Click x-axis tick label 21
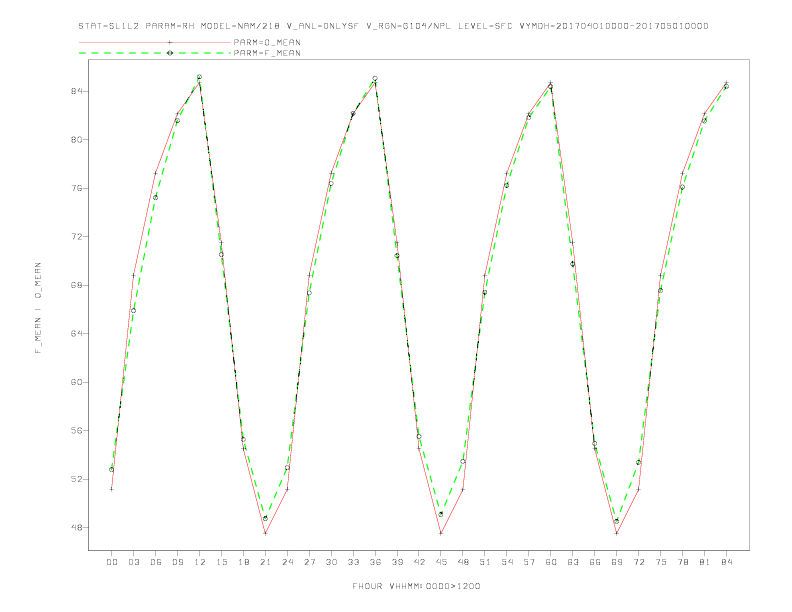Screen dimensions: 792x612 pos(265,562)
